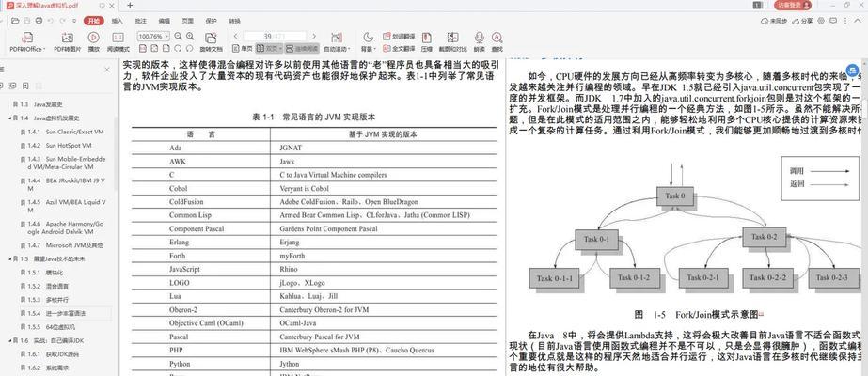868x376 pixels.
Task: Go to next page arrow
Action: pyautogui.click(x=314, y=36)
